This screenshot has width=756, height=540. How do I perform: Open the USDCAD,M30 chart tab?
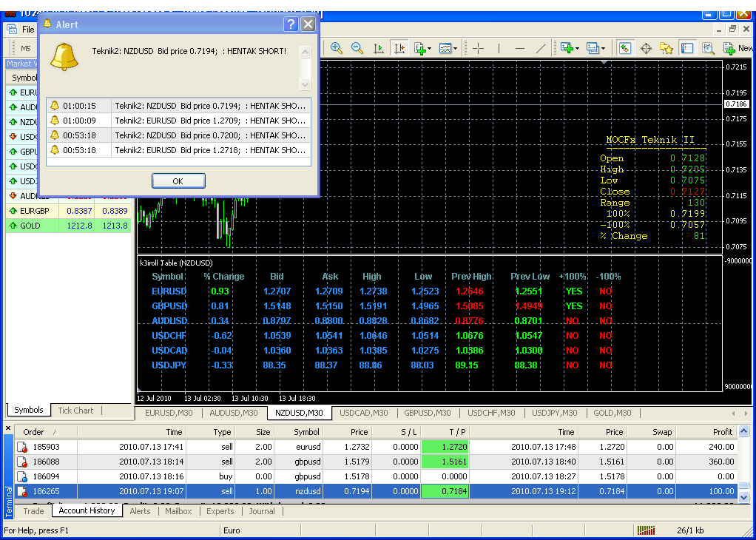point(363,413)
